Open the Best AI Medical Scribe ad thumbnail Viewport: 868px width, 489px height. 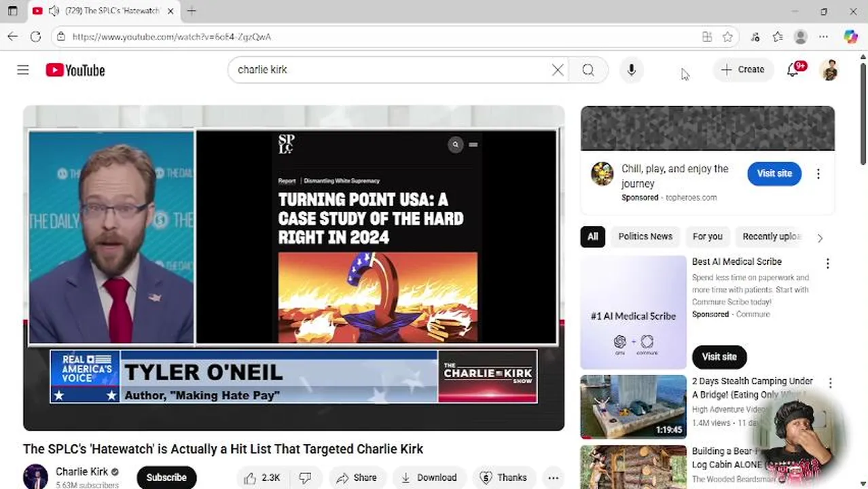coord(633,312)
